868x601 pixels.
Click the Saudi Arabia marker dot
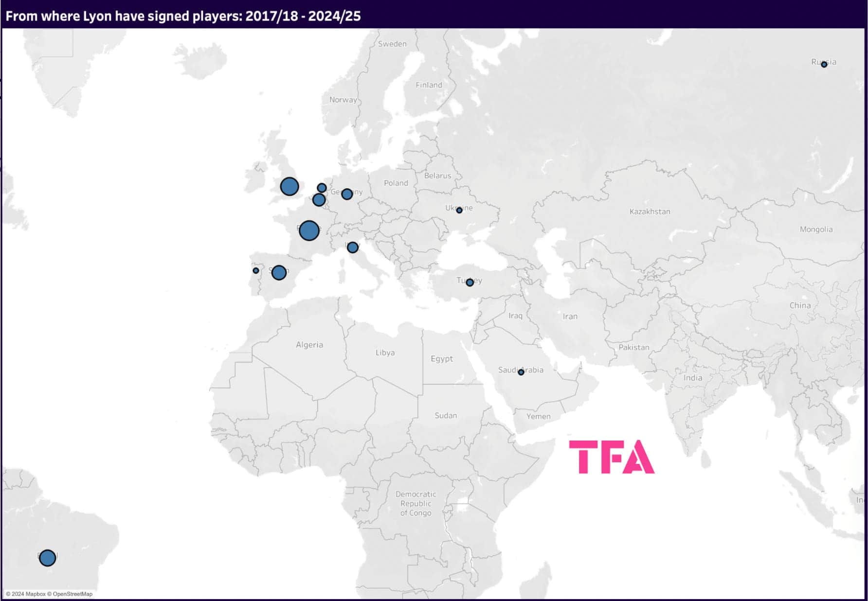coord(521,372)
